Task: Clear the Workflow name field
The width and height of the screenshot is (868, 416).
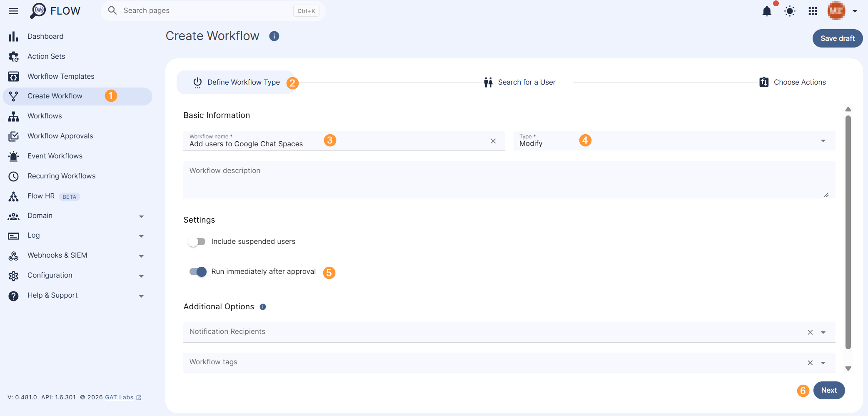Action: [493, 141]
